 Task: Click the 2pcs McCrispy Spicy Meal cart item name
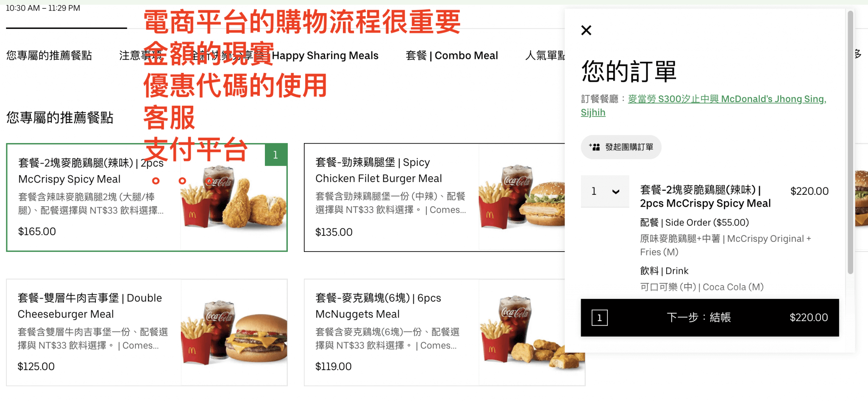pos(705,196)
